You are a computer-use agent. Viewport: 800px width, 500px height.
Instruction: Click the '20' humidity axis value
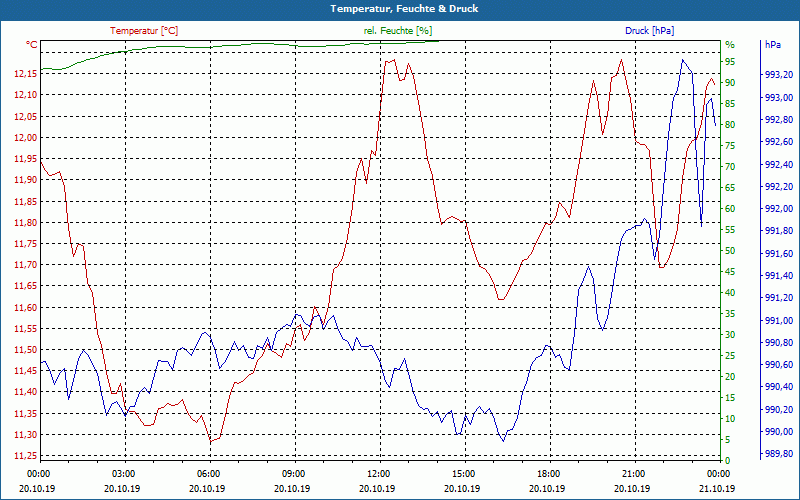730,377
